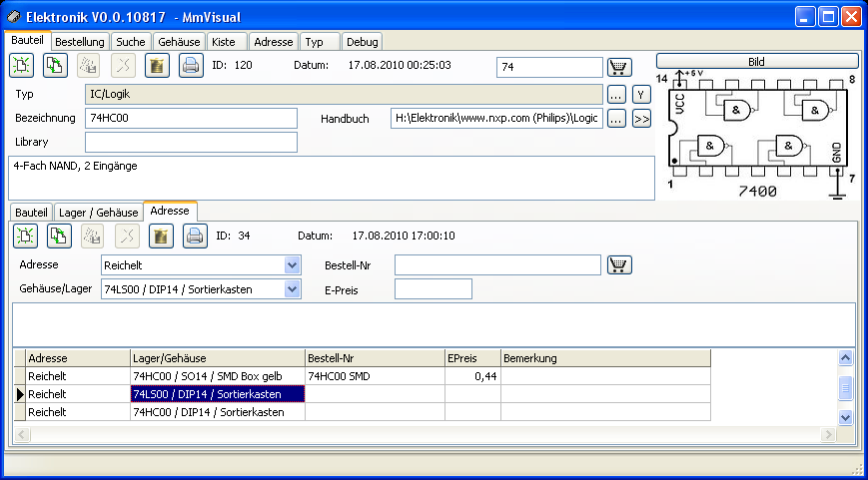
Task: Click row selector arrow of current row
Action: pos(19,394)
